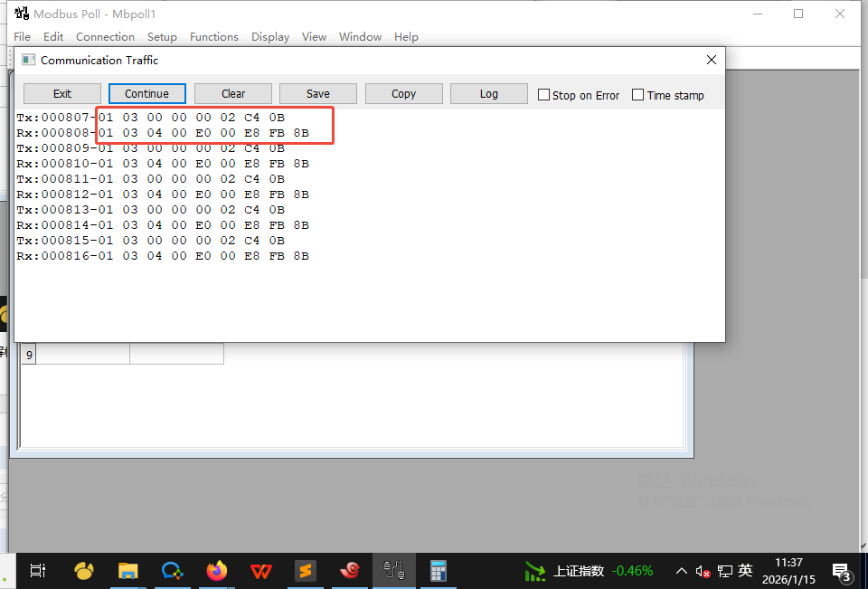Open Sublime Text from the taskbar

point(305,571)
